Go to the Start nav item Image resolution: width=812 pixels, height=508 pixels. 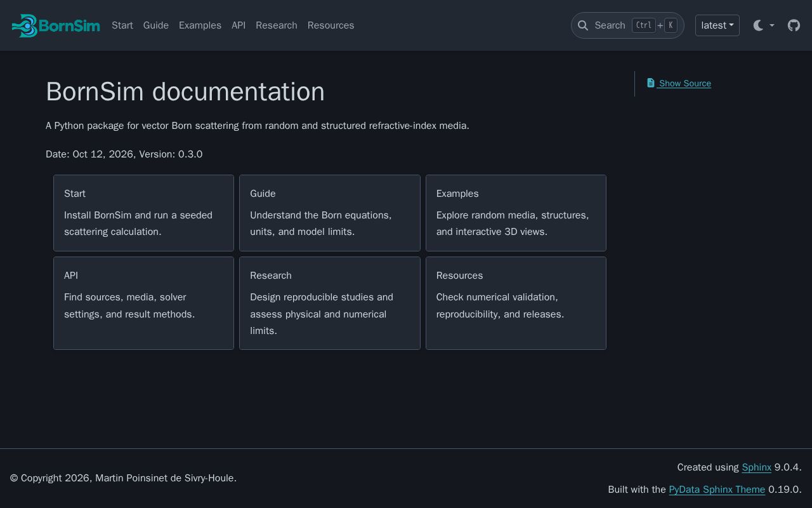coord(122,25)
